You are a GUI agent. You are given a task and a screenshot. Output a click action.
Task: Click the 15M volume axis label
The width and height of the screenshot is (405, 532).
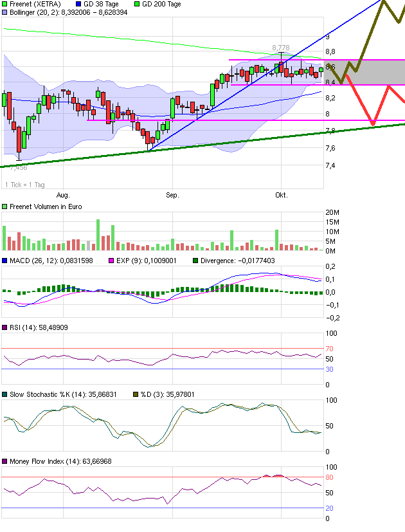coord(332,222)
